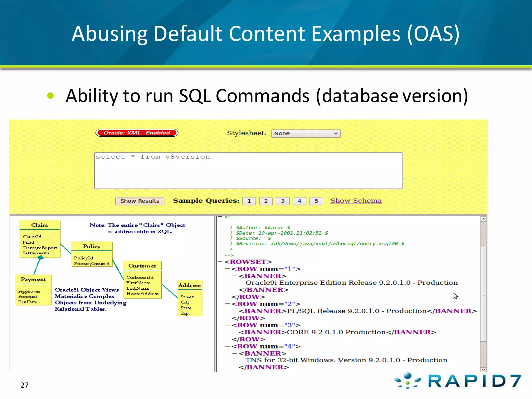Collapse the first BANNER node under row 1
The image size is (532, 399).
[235, 276]
